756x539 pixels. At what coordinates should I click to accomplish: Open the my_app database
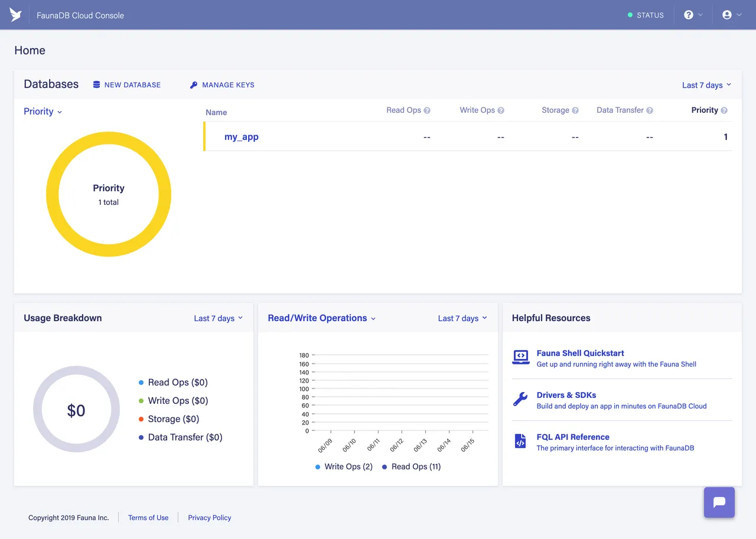coord(242,137)
